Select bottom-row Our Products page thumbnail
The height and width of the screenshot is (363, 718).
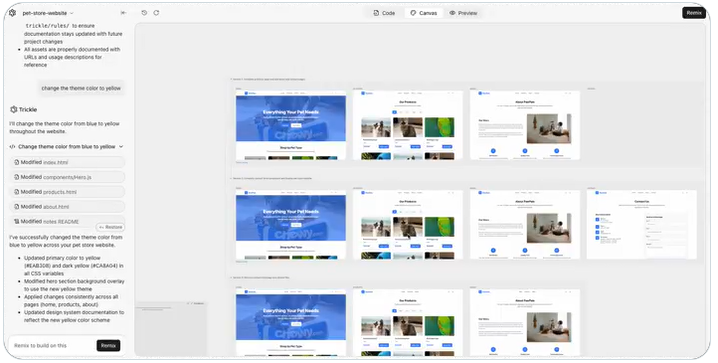point(408,323)
